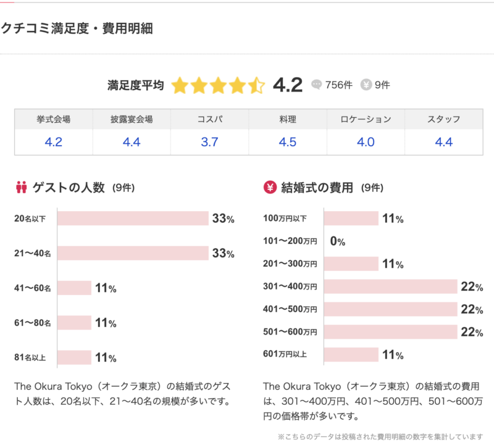Click the guest count people icon
This screenshot has width=494, height=448.
pyautogui.click(x=22, y=187)
